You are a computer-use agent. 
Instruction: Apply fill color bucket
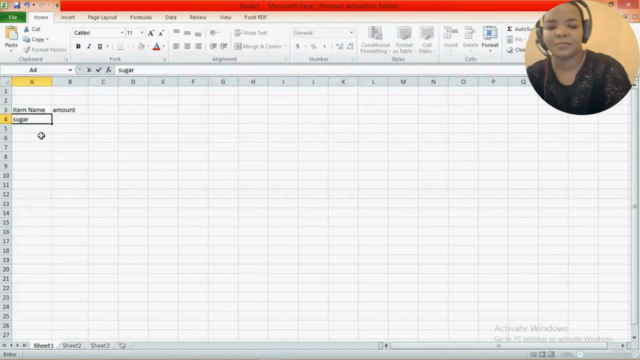(x=141, y=46)
